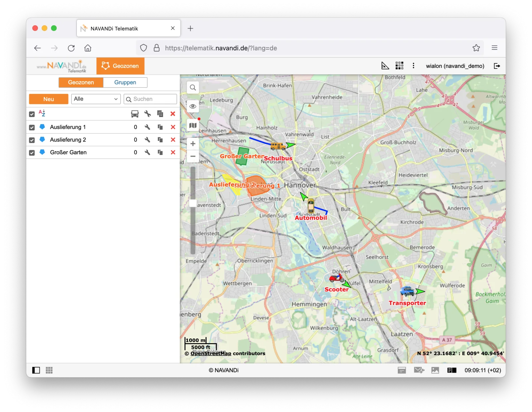Sort geofences alphabetically with A-Z icon

point(42,113)
